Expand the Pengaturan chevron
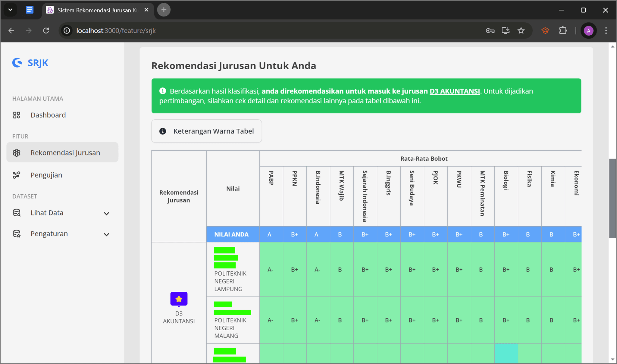 106,234
